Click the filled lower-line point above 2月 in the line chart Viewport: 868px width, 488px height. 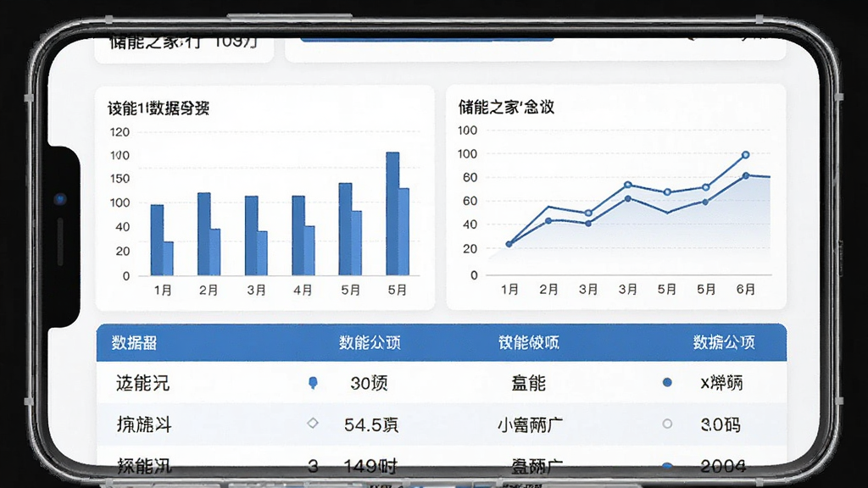click(x=548, y=221)
